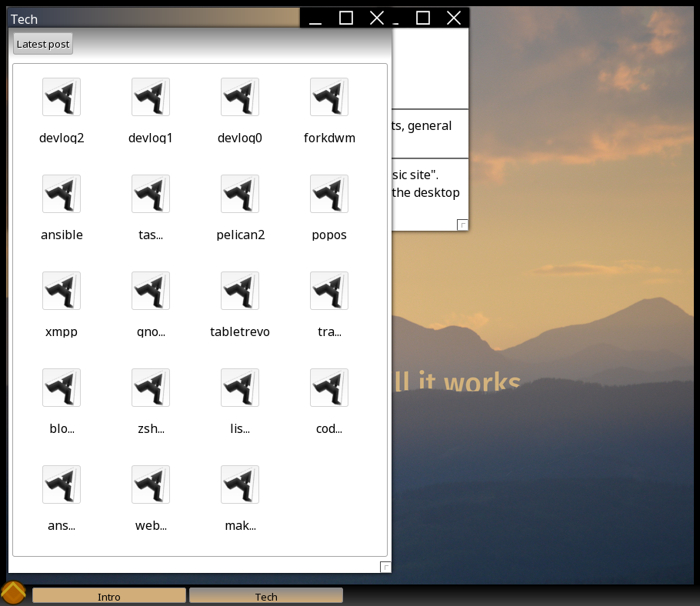The width and height of the screenshot is (700, 606).
Task: Click the devlog2 label text
Action: [x=62, y=138]
